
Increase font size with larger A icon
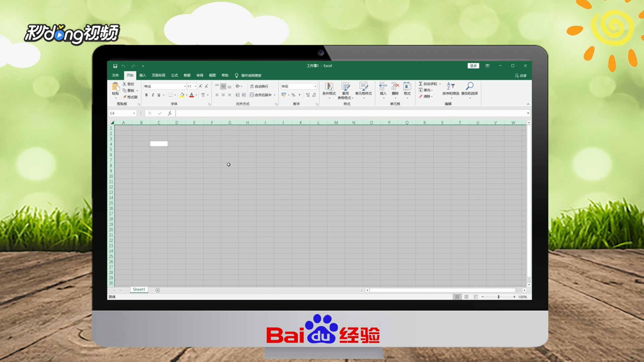coord(201,86)
